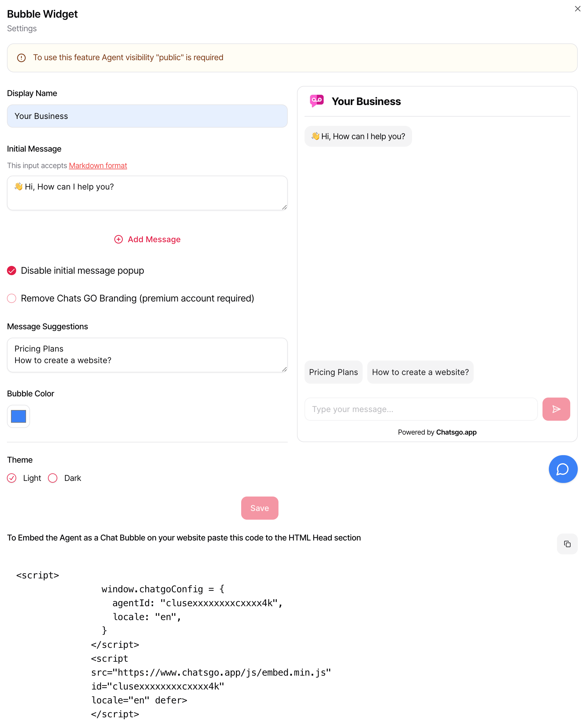Viewport: 585px width, 728px height.
Task: Click the window.chatgoConfig code line
Action: 163,589
